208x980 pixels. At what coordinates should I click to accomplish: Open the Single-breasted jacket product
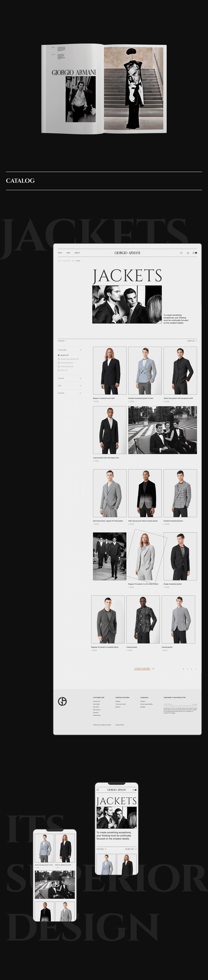point(180,556)
